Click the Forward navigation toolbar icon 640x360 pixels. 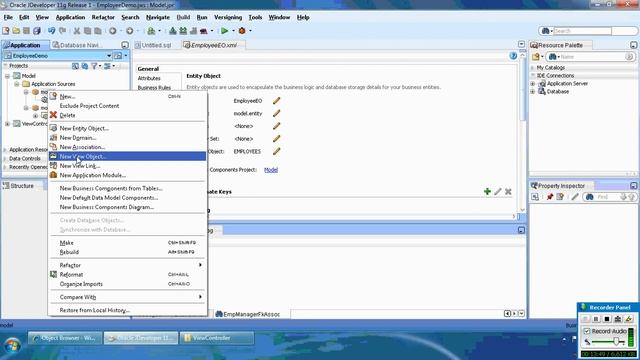(x=129, y=31)
